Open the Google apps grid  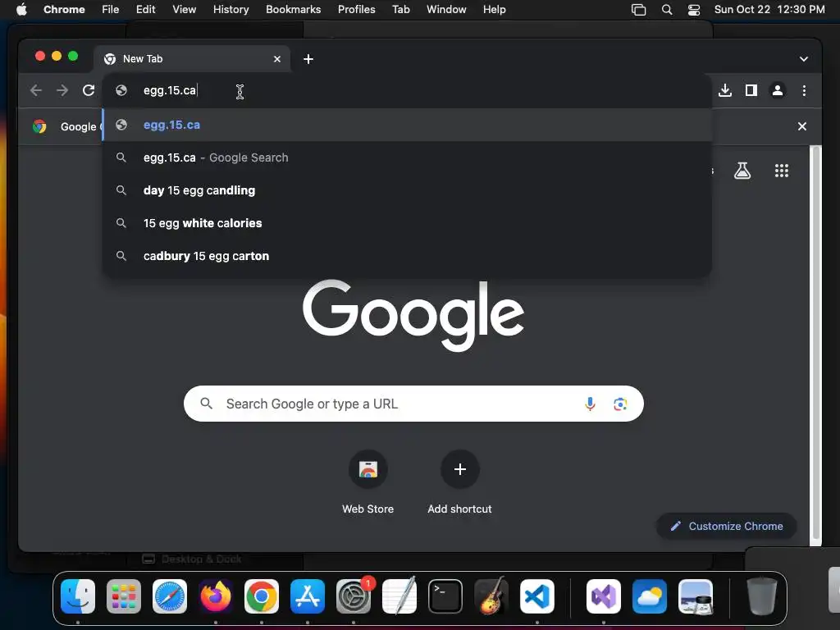pos(781,171)
